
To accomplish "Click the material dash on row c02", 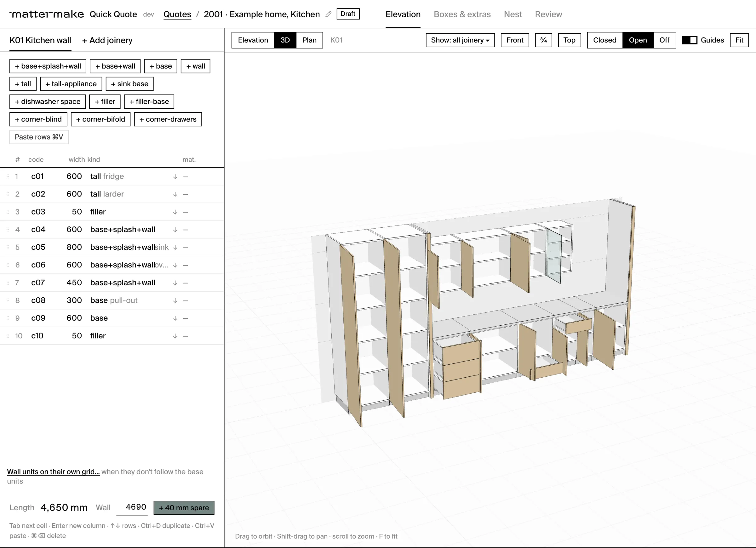I will (x=185, y=194).
